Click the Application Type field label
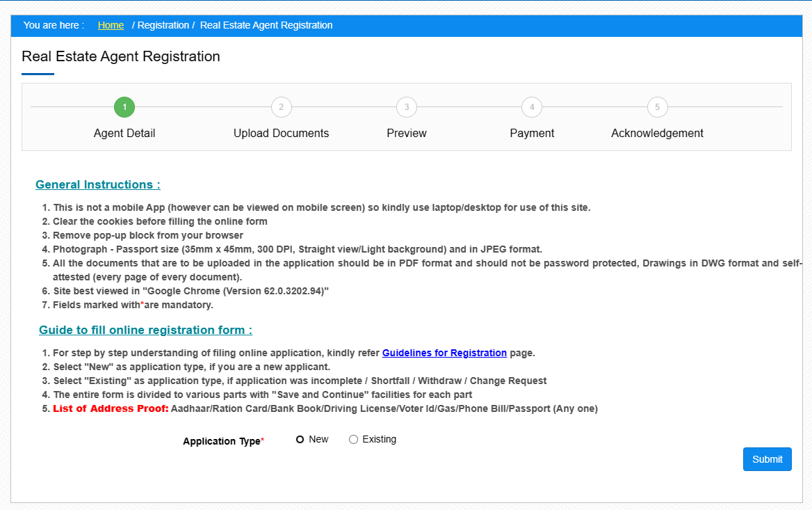This screenshot has height=510, width=812. (x=221, y=441)
